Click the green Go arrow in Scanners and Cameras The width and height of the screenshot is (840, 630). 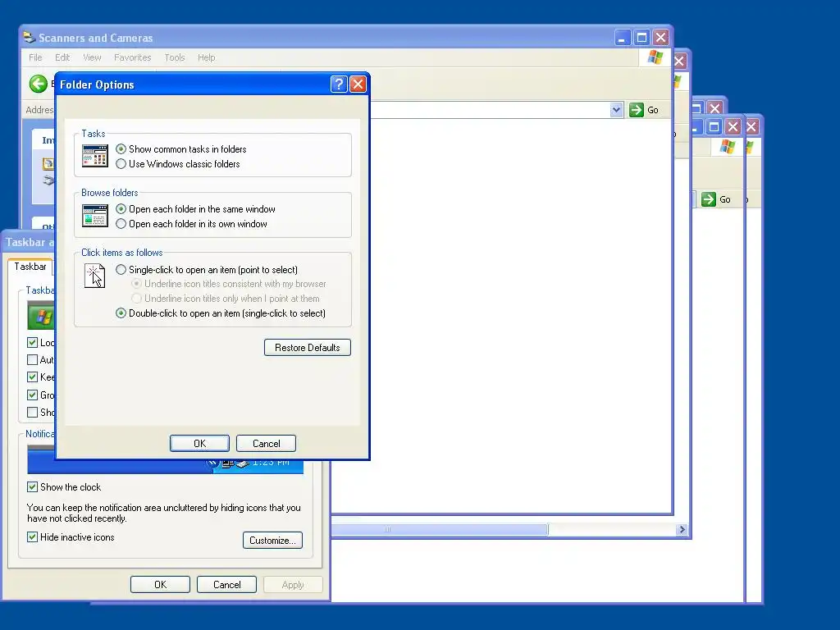click(636, 110)
